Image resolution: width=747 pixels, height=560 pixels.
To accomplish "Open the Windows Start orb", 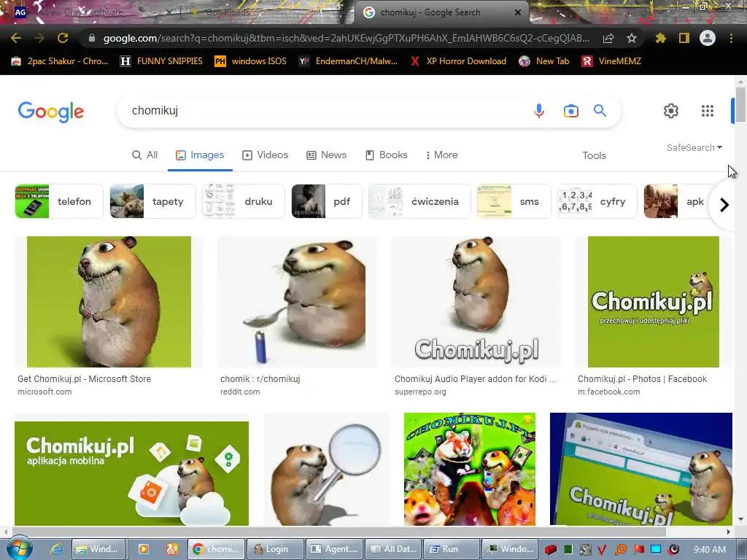I will (20, 548).
